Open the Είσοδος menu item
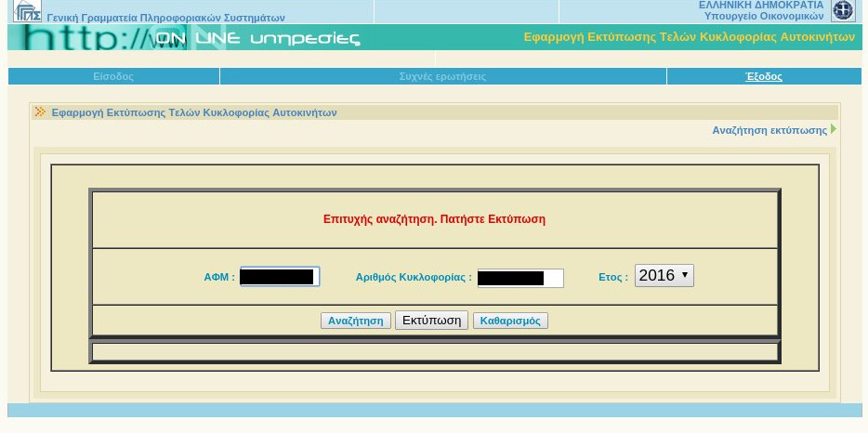868x433 pixels. click(x=113, y=76)
